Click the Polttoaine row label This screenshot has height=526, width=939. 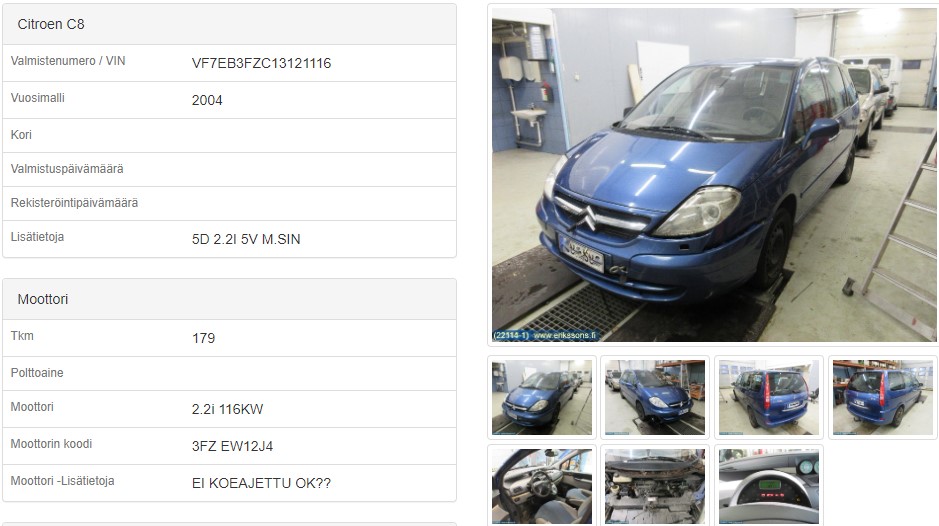[x=37, y=373]
